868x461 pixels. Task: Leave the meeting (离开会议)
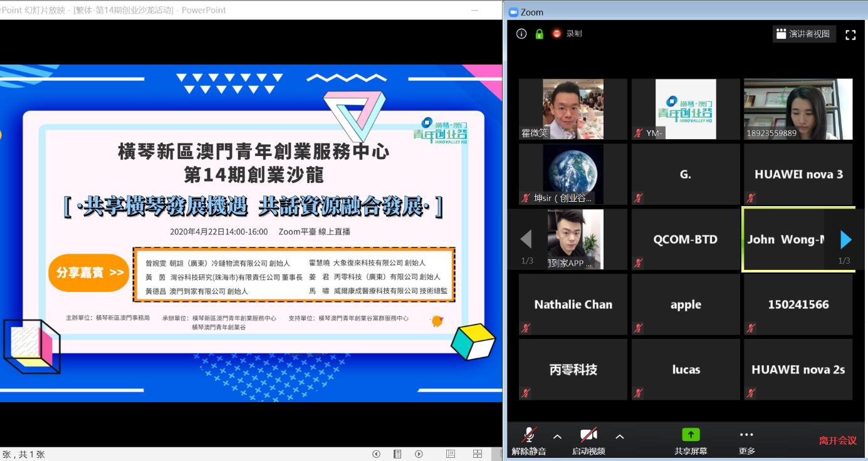pos(837,440)
